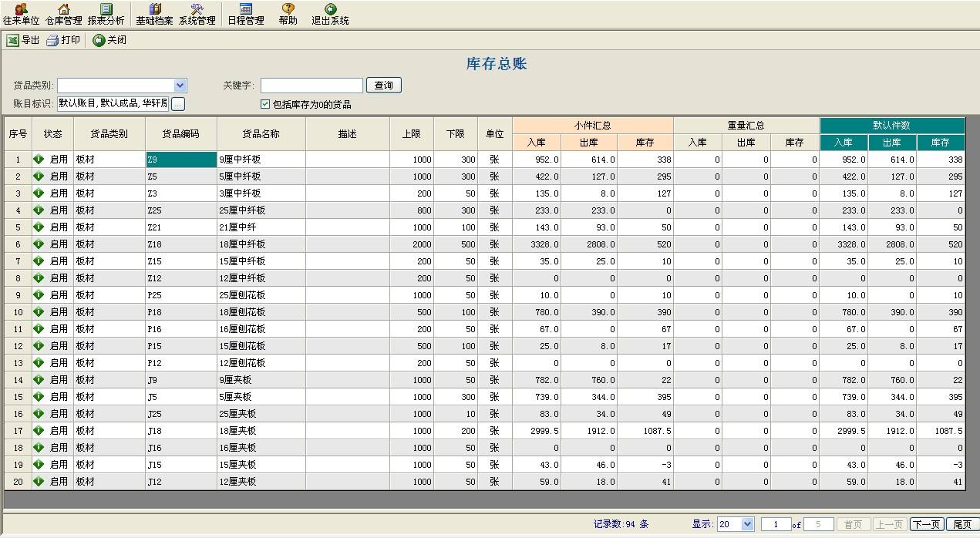Click the 关键字 keyword input field
980x538 pixels.
coord(312,85)
